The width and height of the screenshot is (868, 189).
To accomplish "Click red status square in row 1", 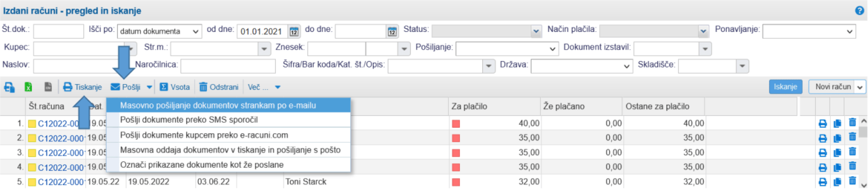I will [456, 124].
